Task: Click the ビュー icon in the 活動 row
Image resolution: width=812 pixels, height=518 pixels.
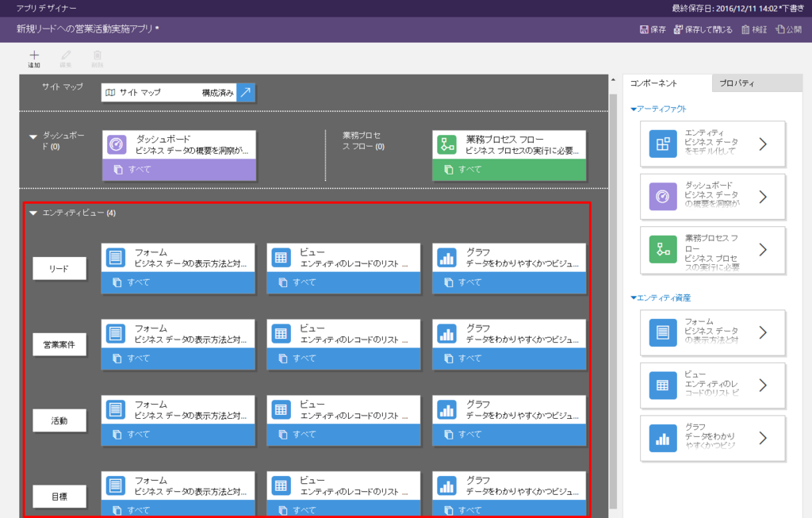Action: click(282, 410)
